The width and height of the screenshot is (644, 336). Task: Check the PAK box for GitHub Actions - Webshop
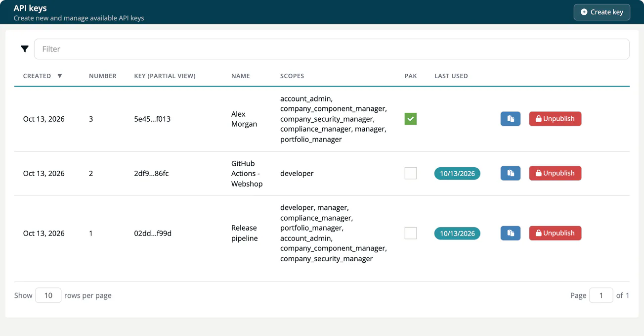point(411,173)
